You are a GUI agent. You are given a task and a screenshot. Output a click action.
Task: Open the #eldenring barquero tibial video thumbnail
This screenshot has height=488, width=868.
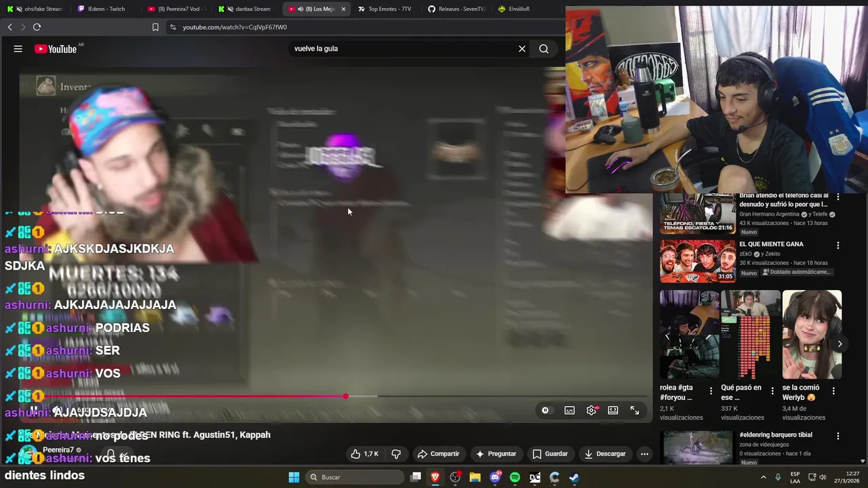coord(698,447)
